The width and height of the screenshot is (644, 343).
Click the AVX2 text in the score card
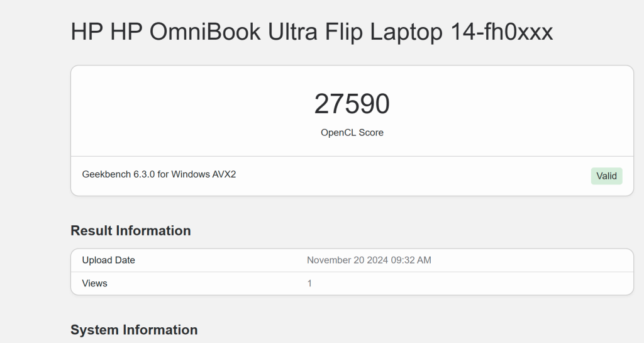click(x=225, y=174)
